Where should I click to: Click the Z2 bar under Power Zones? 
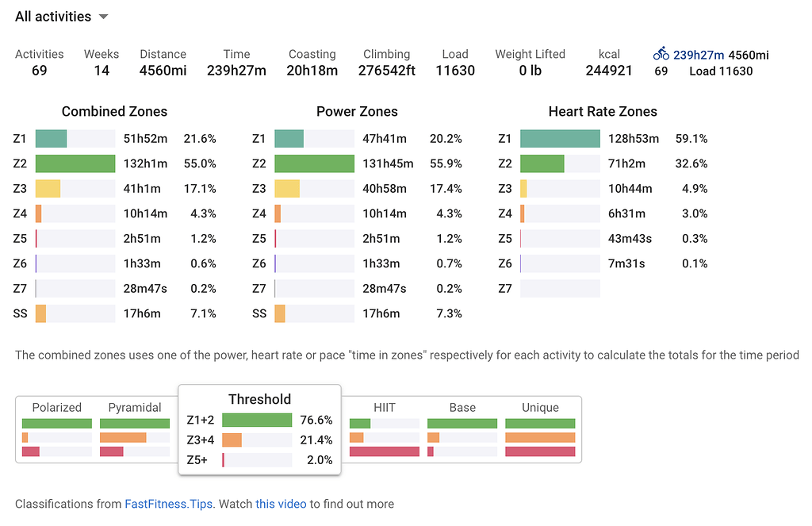point(314,163)
